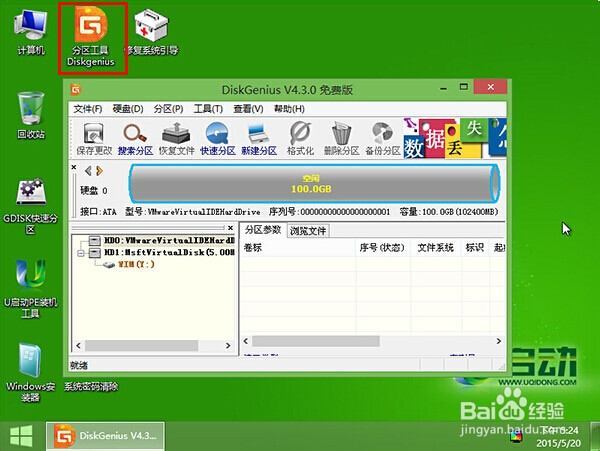Click the Search Partition (搜索分区) icon
The width and height of the screenshot is (600, 451).
pos(135,138)
